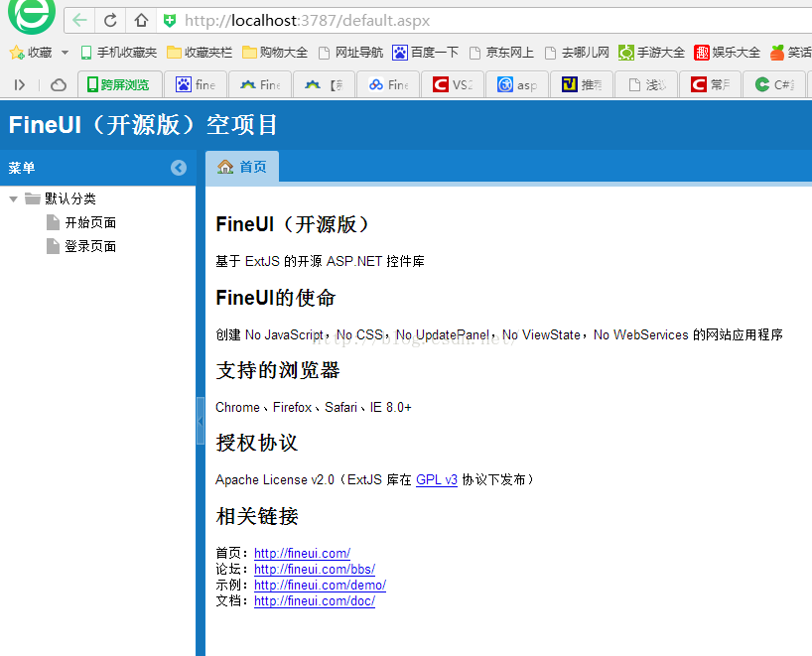The width and height of the screenshot is (812, 656).
Task: Open the fineui.com/bbs/ forum link
Action: pos(315,570)
